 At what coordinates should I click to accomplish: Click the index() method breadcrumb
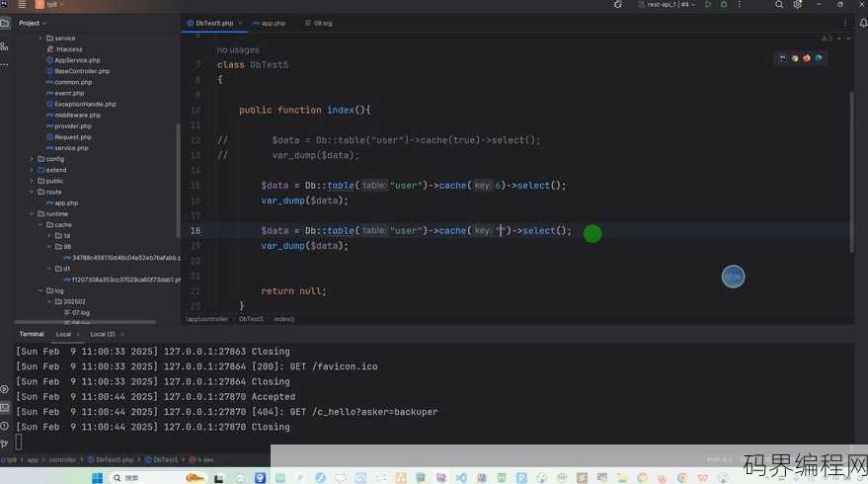pos(284,319)
